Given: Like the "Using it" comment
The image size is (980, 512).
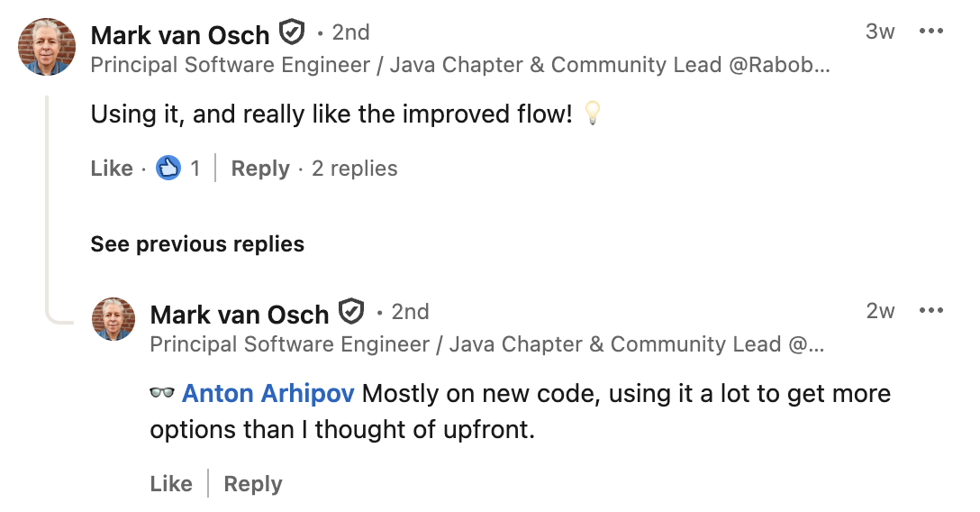Looking at the screenshot, I should [x=112, y=169].
